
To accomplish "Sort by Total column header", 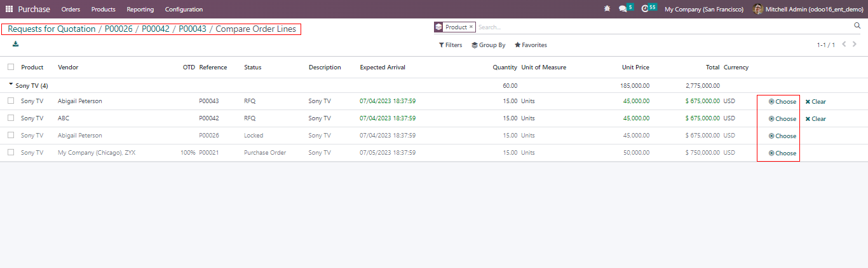I will tap(712, 67).
